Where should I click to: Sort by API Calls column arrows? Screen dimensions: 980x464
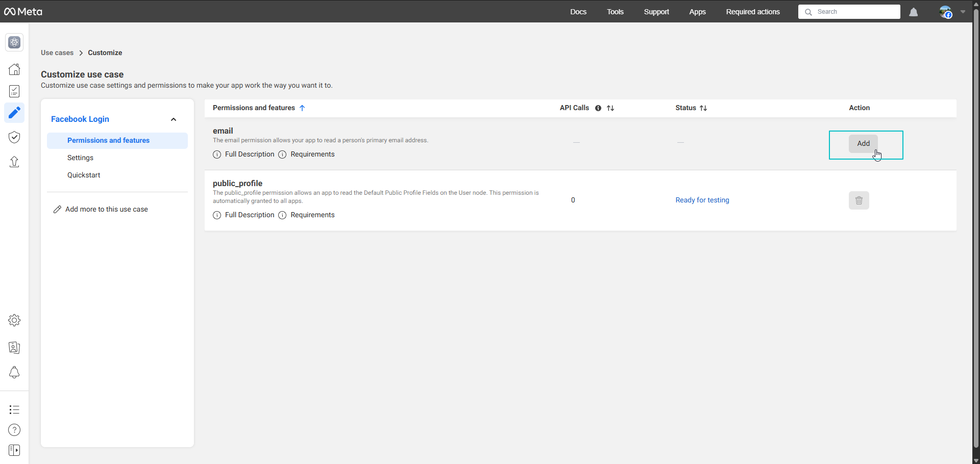coord(610,108)
